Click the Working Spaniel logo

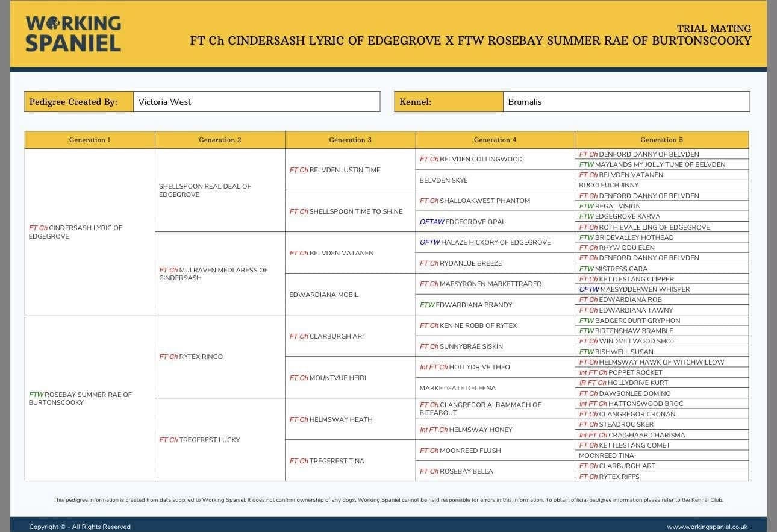click(73, 34)
